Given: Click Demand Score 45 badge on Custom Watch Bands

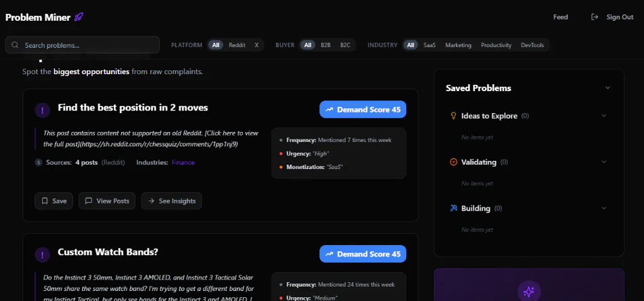Looking at the screenshot, I should coord(363,254).
